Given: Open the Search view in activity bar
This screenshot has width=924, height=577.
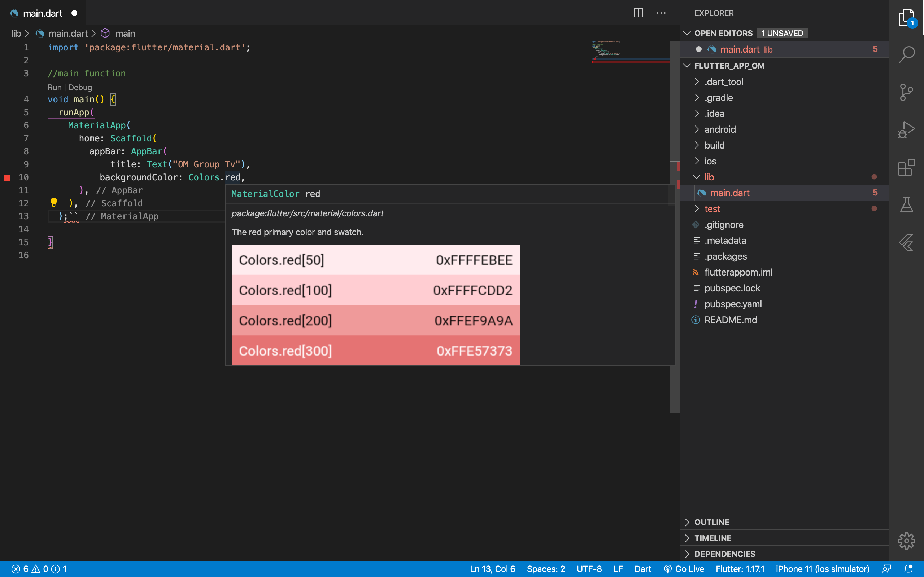Looking at the screenshot, I should tap(906, 54).
